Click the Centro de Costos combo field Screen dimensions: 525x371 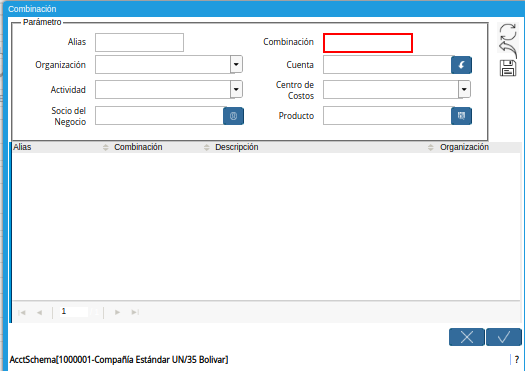pos(391,89)
